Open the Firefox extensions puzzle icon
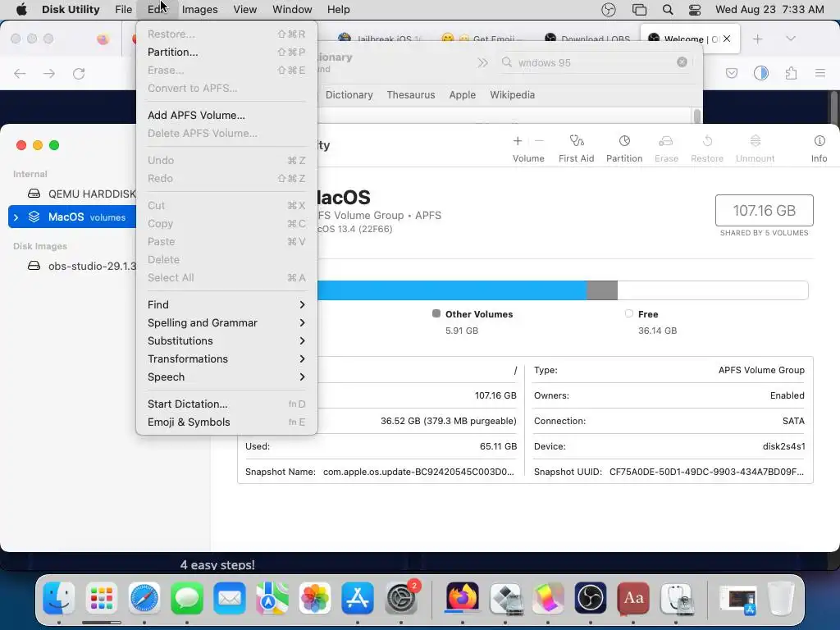This screenshot has width=840, height=630. [x=791, y=73]
